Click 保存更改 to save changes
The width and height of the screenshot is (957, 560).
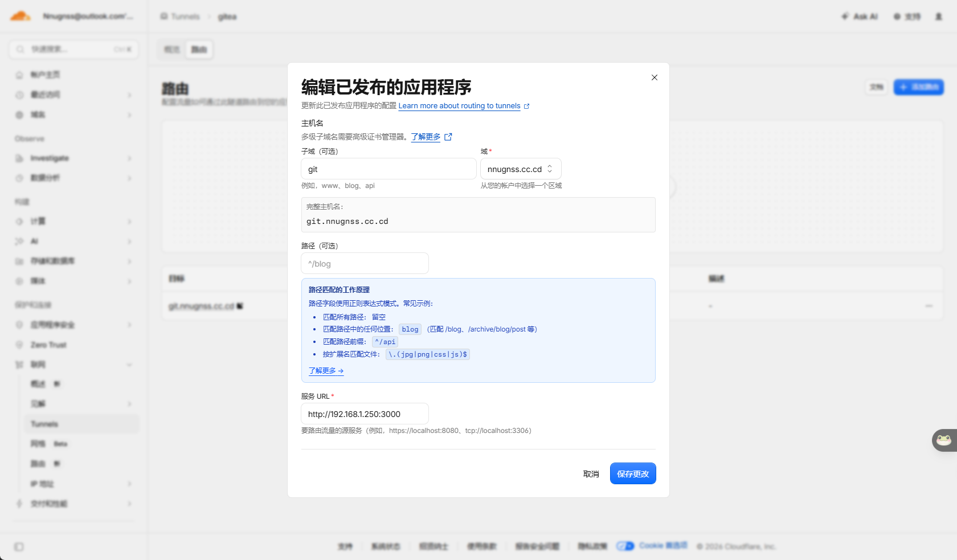(633, 473)
